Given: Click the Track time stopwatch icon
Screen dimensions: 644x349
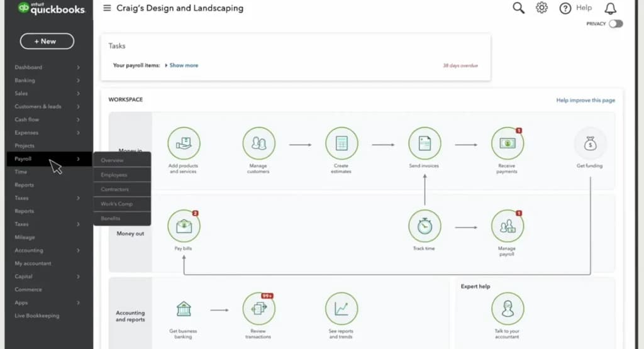Looking at the screenshot, I should click(x=425, y=226).
